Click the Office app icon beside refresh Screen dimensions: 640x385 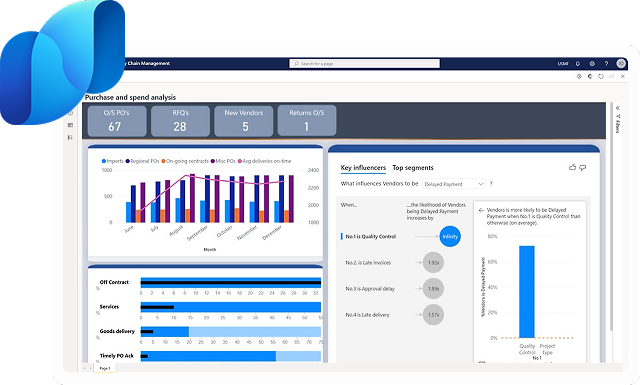coord(590,76)
